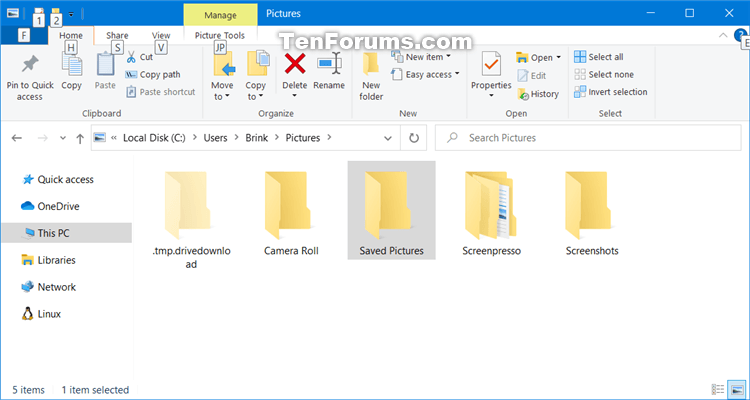
Task: Open the Easy access dropdown
Action: pos(425,75)
